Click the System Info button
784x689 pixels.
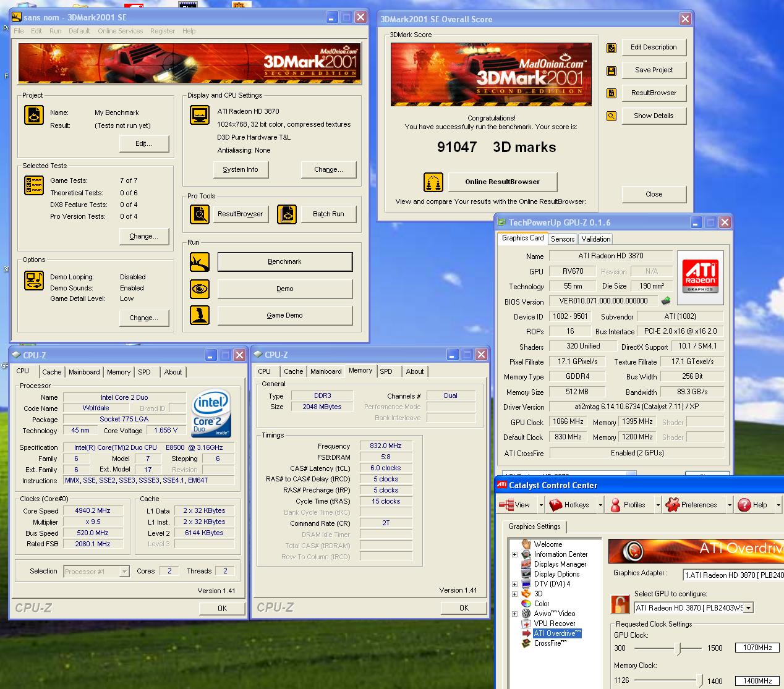tap(241, 169)
